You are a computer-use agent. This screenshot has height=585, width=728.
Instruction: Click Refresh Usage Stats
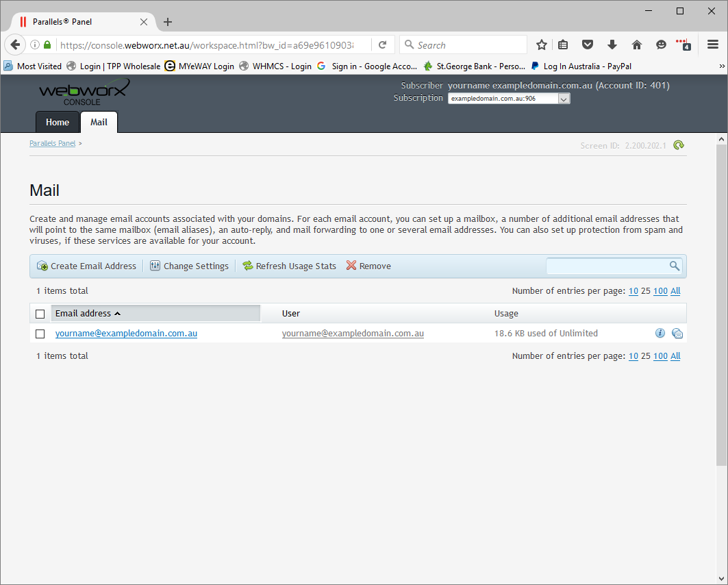pyautogui.click(x=289, y=266)
